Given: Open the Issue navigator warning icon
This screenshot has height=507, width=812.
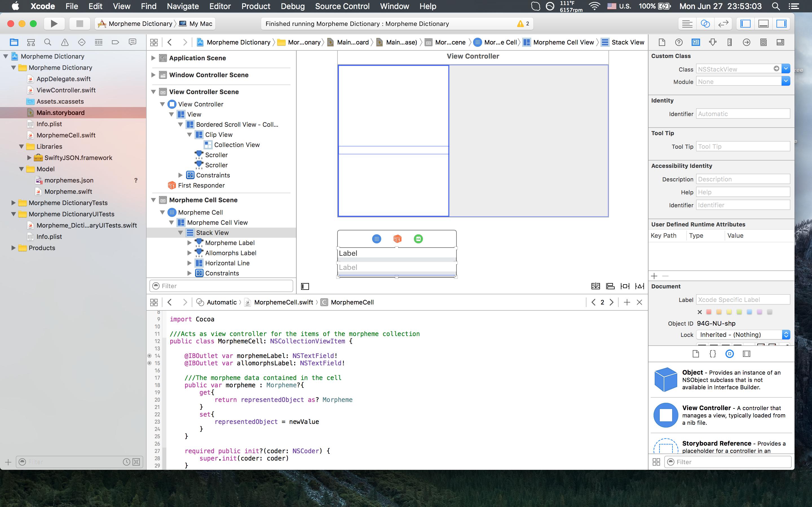Looking at the screenshot, I should pyautogui.click(x=65, y=42).
